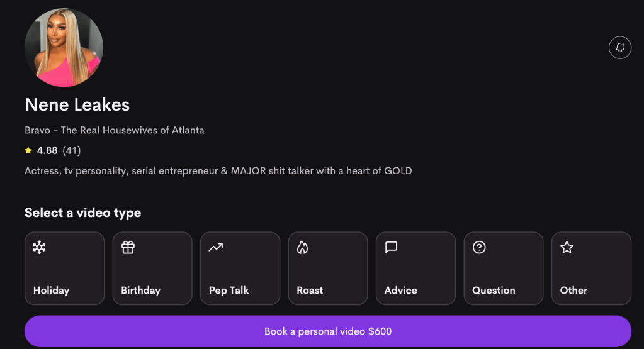Click the outlined star icon on the Other card

(x=567, y=248)
